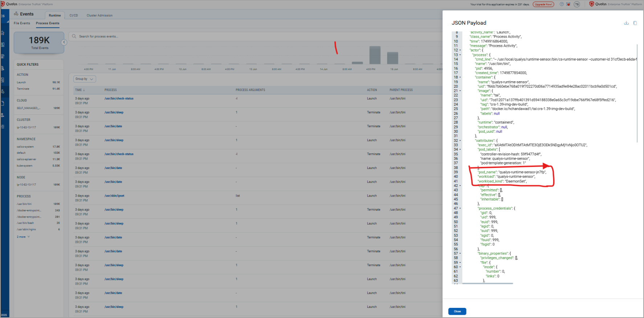Open the /usr/sbin/ipset process link
644x318 pixels.
(x=114, y=196)
